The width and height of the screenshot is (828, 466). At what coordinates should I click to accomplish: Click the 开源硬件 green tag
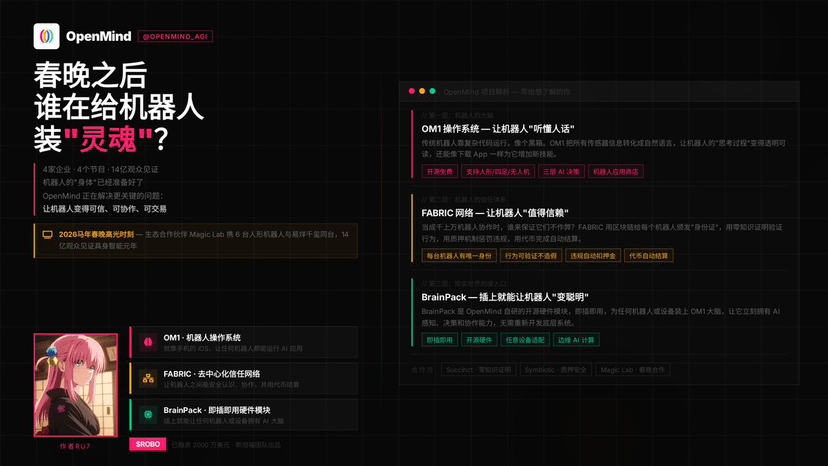coord(479,340)
